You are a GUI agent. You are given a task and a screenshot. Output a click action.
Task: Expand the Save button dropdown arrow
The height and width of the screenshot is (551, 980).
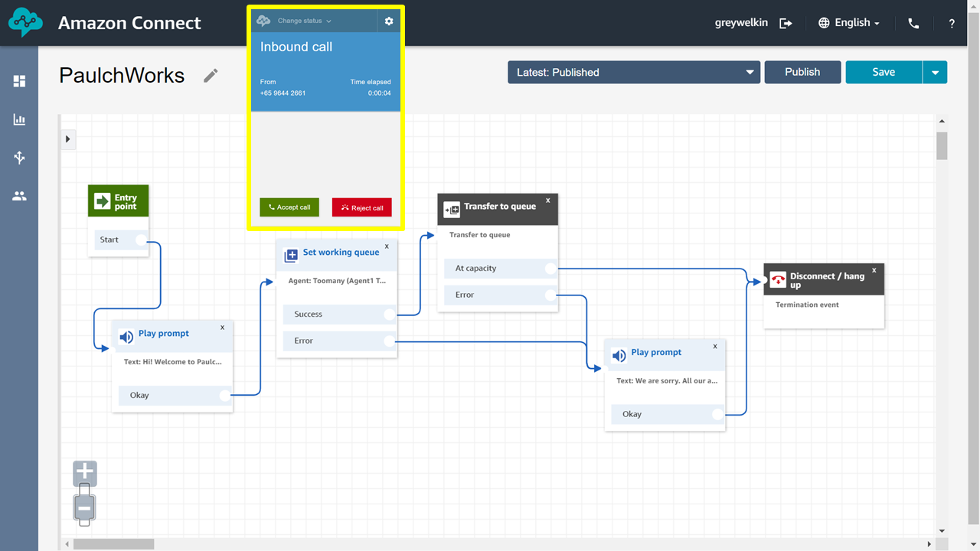935,72
